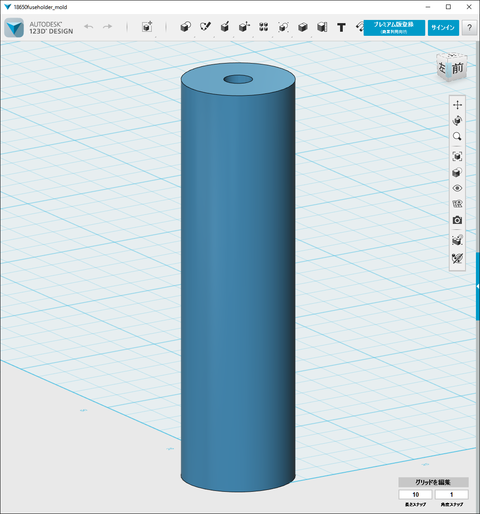Viewport: 480px width, 514px height.
Task: Open the Sketch tools menu
Action: [205, 27]
